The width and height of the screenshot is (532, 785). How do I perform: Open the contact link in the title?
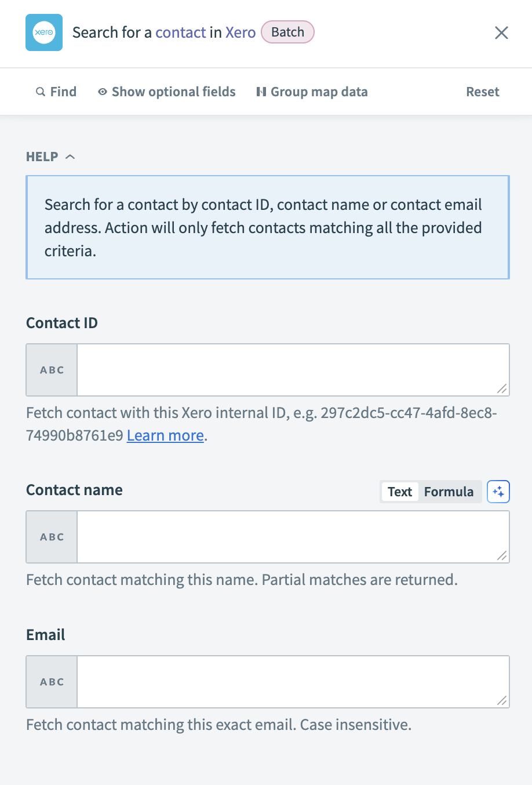pyautogui.click(x=180, y=32)
